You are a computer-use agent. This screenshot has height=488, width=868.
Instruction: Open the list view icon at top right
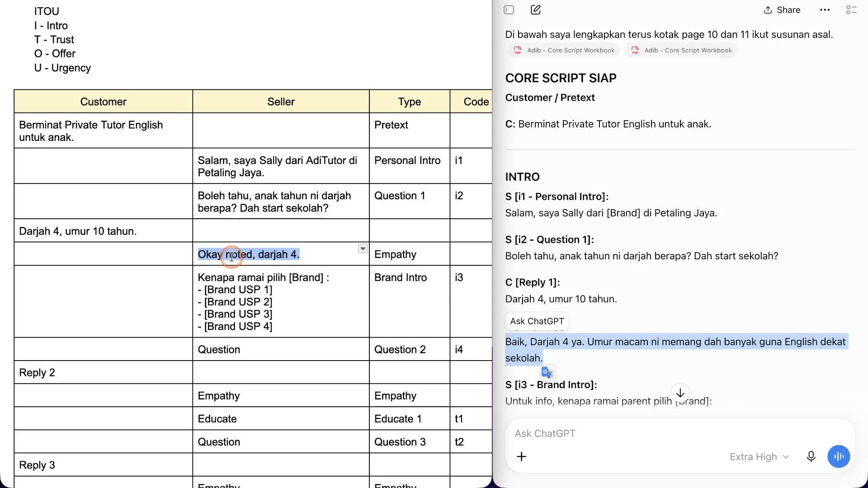click(851, 10)
